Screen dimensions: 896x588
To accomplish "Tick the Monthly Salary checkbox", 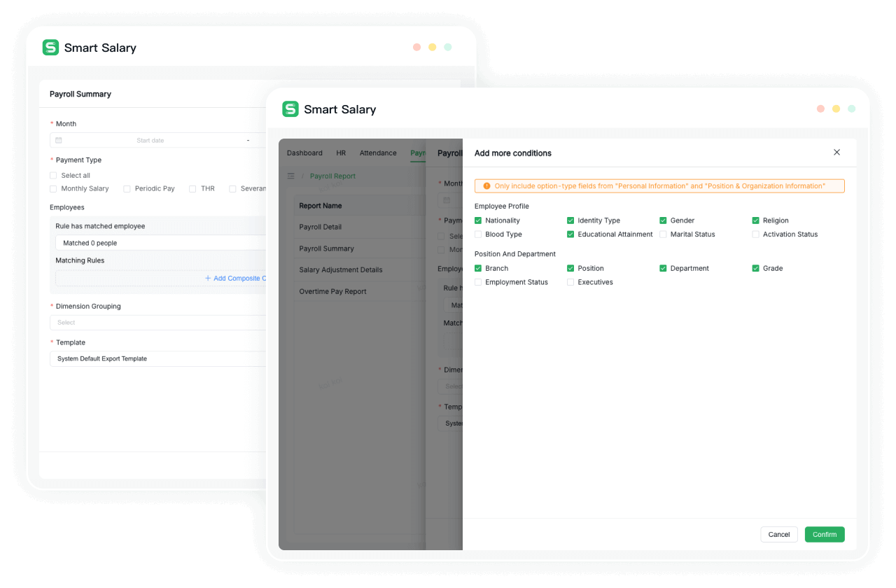I will (53, 189).
